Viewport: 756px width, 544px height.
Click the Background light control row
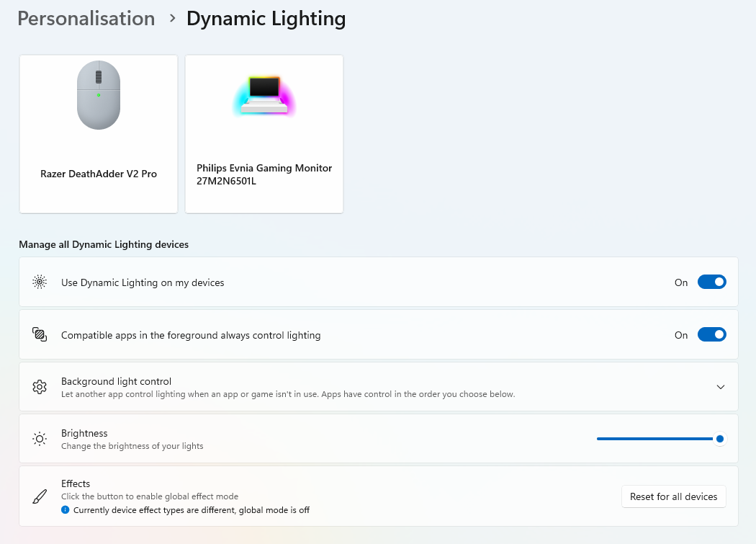(288, 386)
